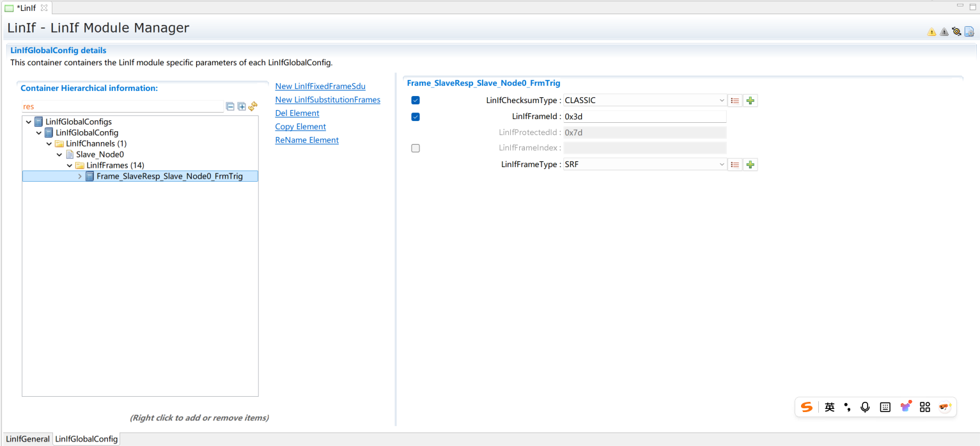Click the green plus next to LinIfChecksumType
This screenshot has height=446, width=980.
click(751, 100)
